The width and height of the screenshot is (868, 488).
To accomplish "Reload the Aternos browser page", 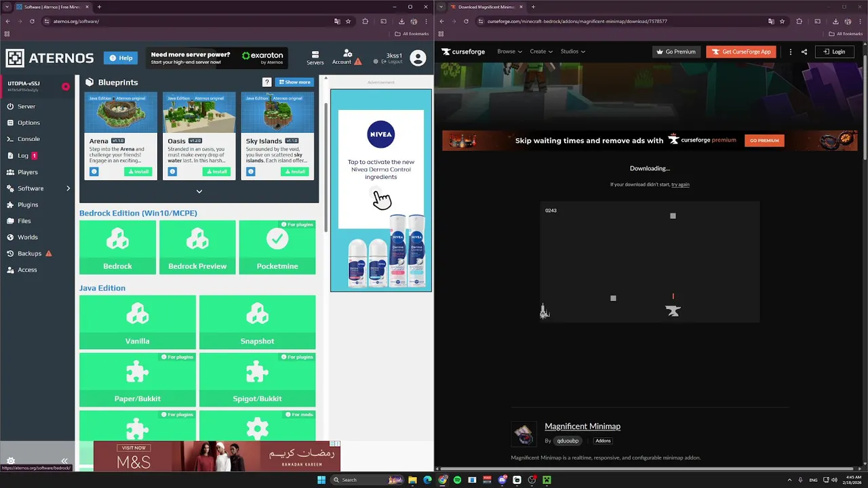I will coord(32,21).
